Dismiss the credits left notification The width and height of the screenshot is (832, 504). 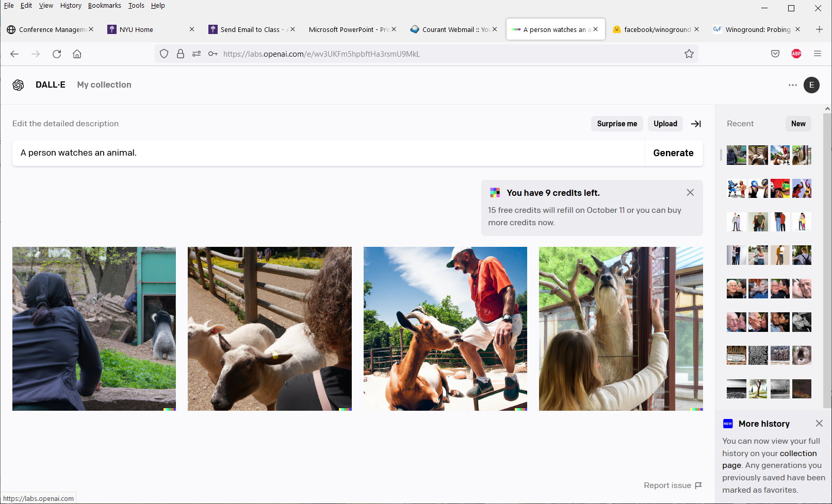coord(690,193)
